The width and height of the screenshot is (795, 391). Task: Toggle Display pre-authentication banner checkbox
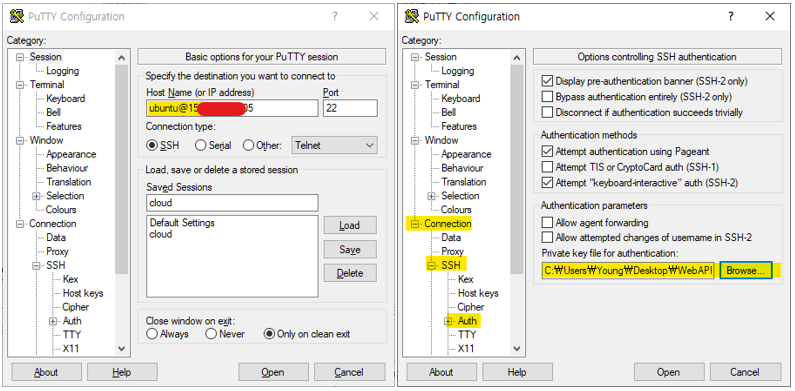[547, 81]
